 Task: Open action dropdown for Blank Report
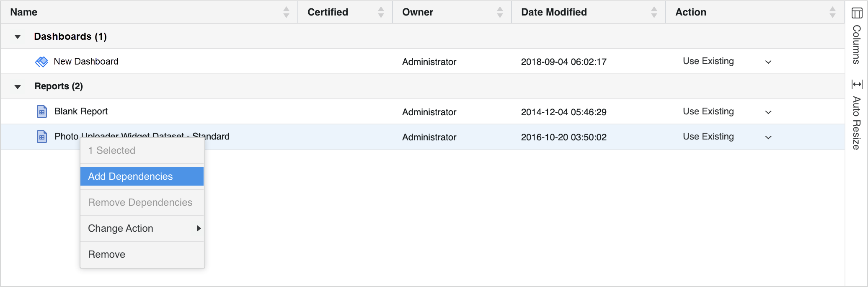(x=768, y=112)
